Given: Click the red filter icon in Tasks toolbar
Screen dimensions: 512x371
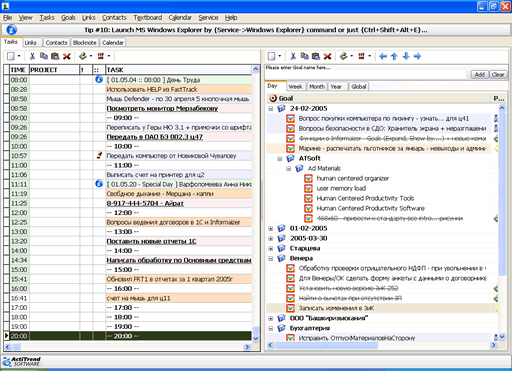Looking at the screenshot, I should (100, 56).
